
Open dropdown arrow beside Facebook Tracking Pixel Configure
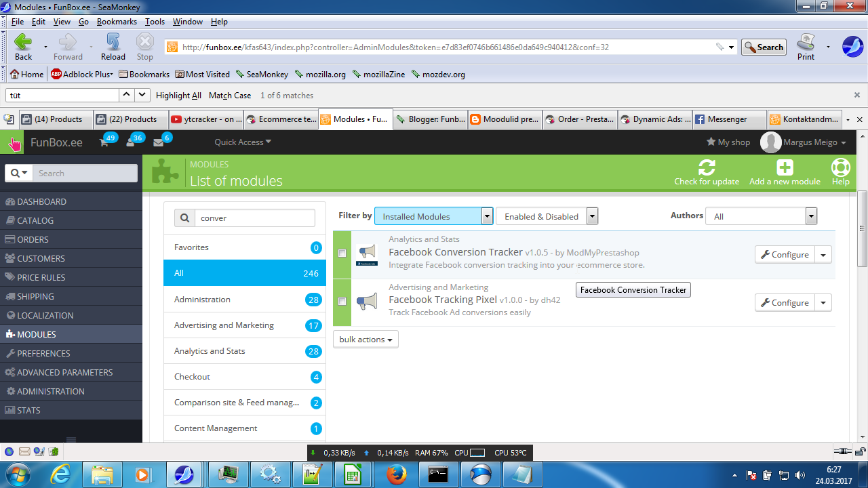[823, 303]
